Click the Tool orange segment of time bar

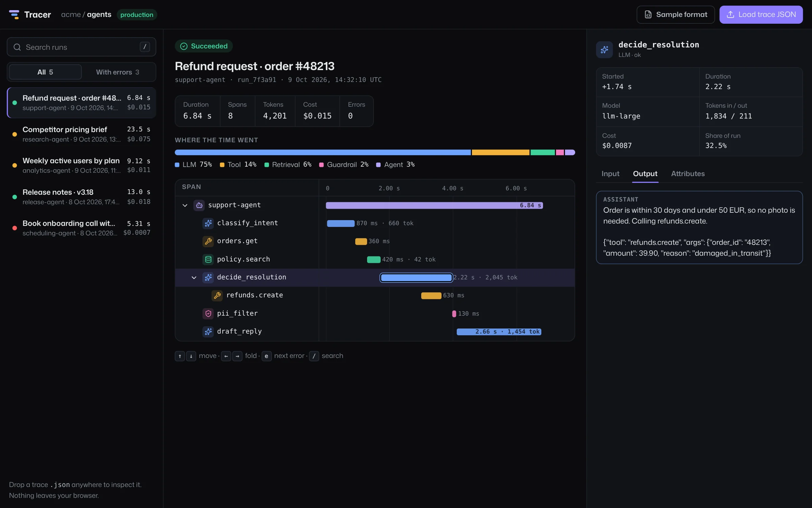point(500,152)
